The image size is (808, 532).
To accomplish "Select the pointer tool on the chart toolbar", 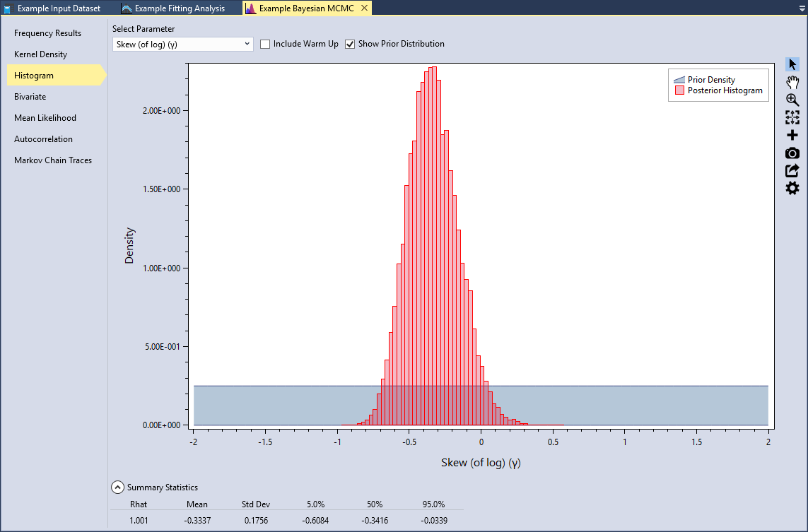I will 792,63.
